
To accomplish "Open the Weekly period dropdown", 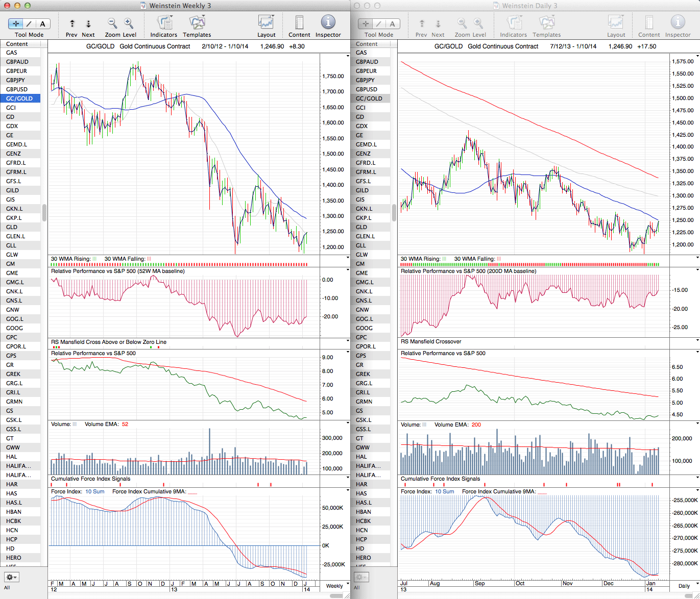I will click(337, 586).
